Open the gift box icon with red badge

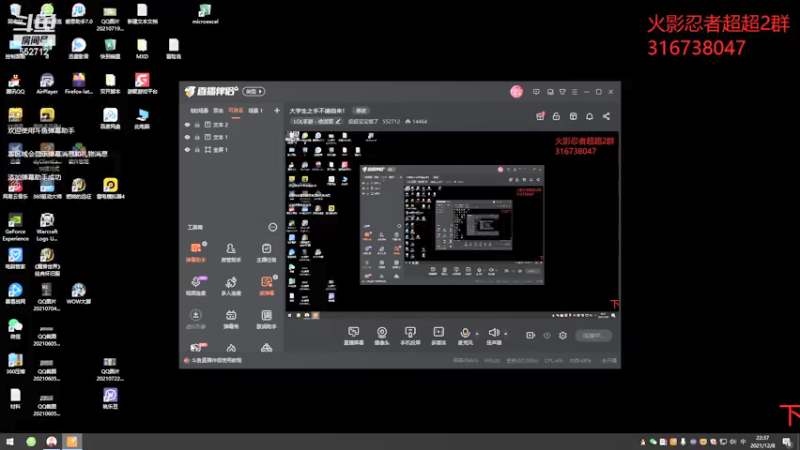click(x=540, y=116)
